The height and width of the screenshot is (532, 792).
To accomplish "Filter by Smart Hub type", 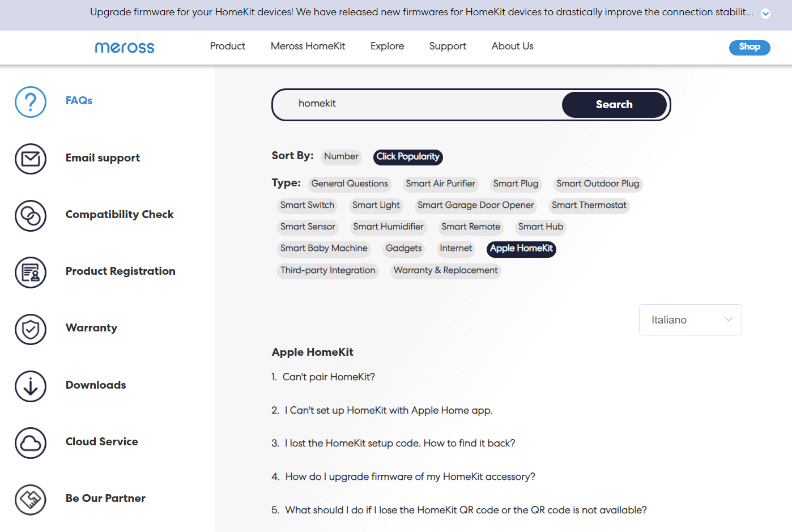I will [x=540, y=227].
